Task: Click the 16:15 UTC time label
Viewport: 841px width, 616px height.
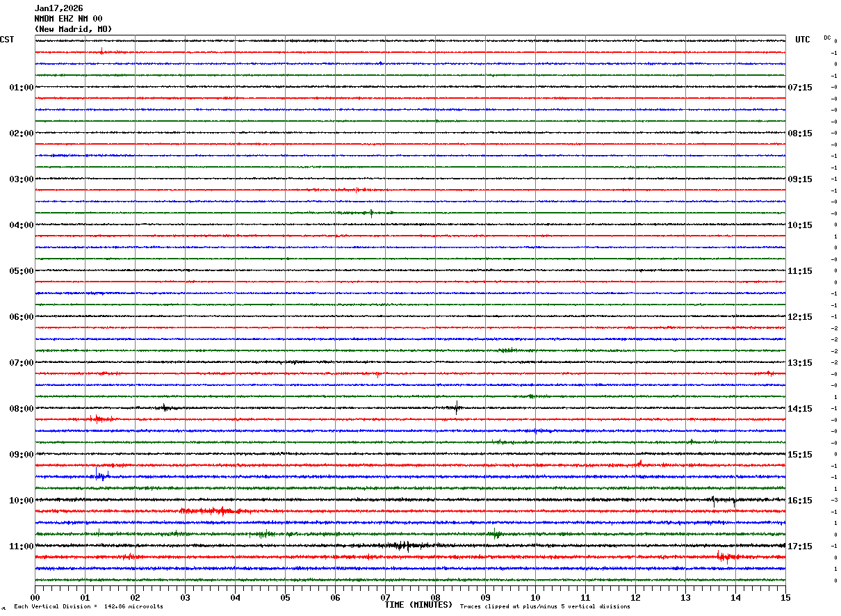Action: pyautogui.click(x=800, y=500)
